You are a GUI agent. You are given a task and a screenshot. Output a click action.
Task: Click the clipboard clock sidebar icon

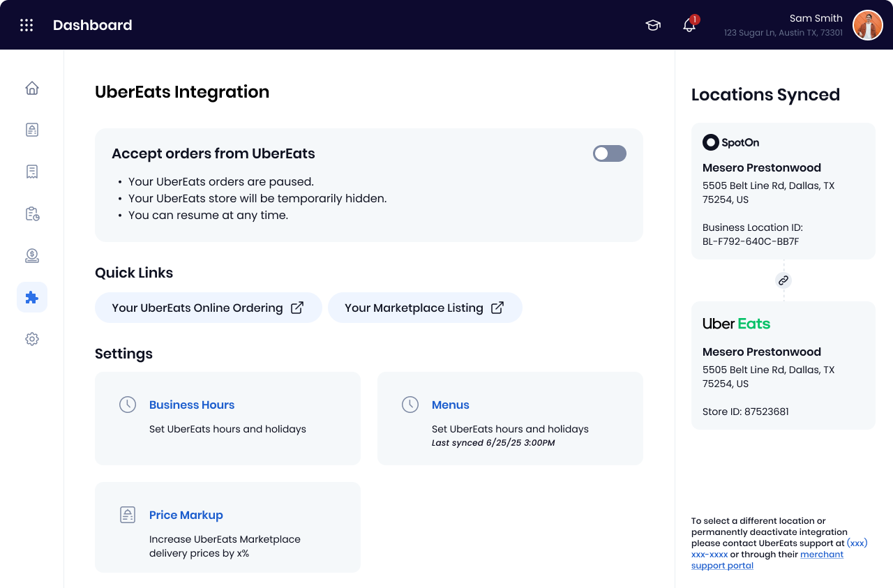(x=32, y=213)
